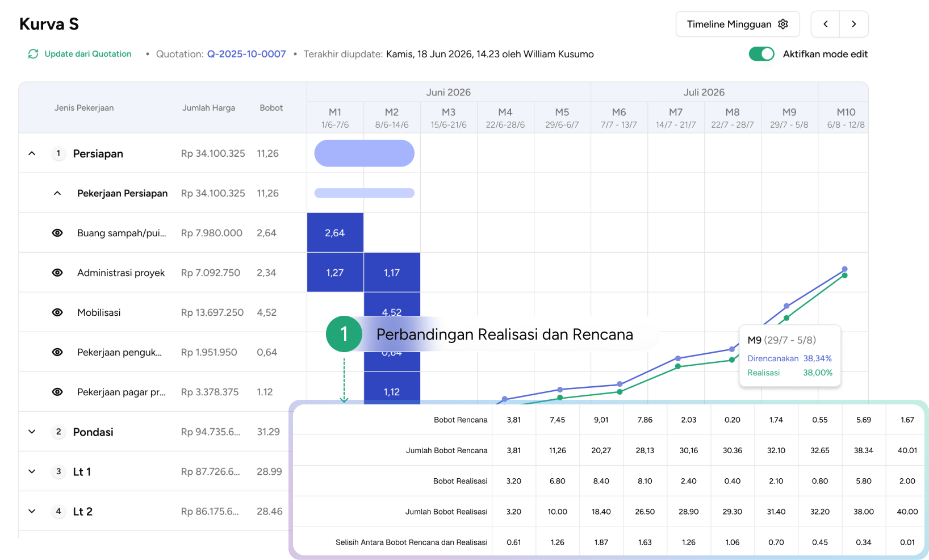Go to next timeline period arrow
Viewport: 929px width, 560px height.
coord(854,24)
